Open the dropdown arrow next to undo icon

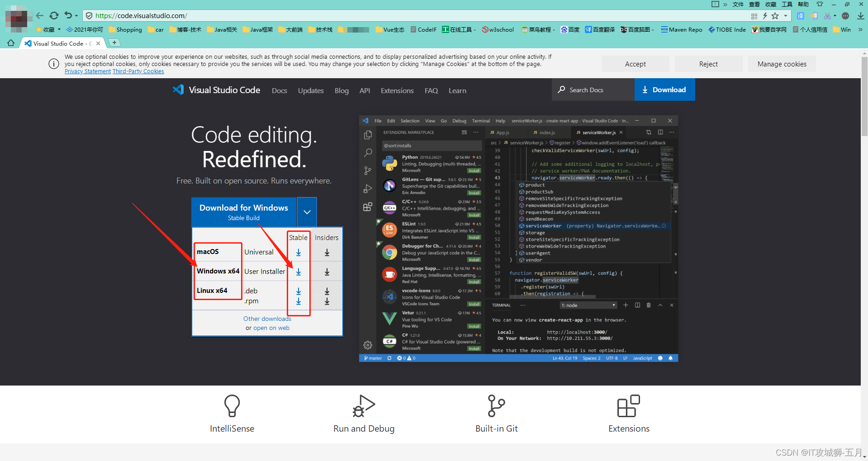(x=76, y=16)
